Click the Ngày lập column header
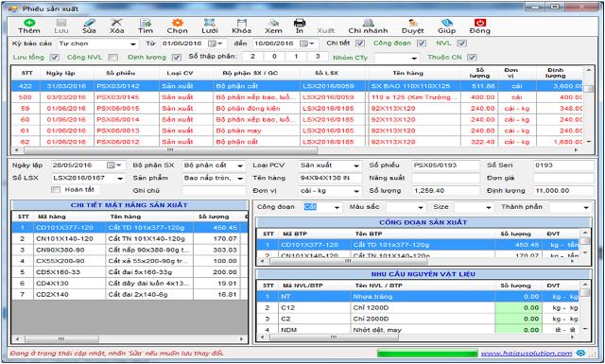This screenshot has height=364, width=605. click(60, 73)
